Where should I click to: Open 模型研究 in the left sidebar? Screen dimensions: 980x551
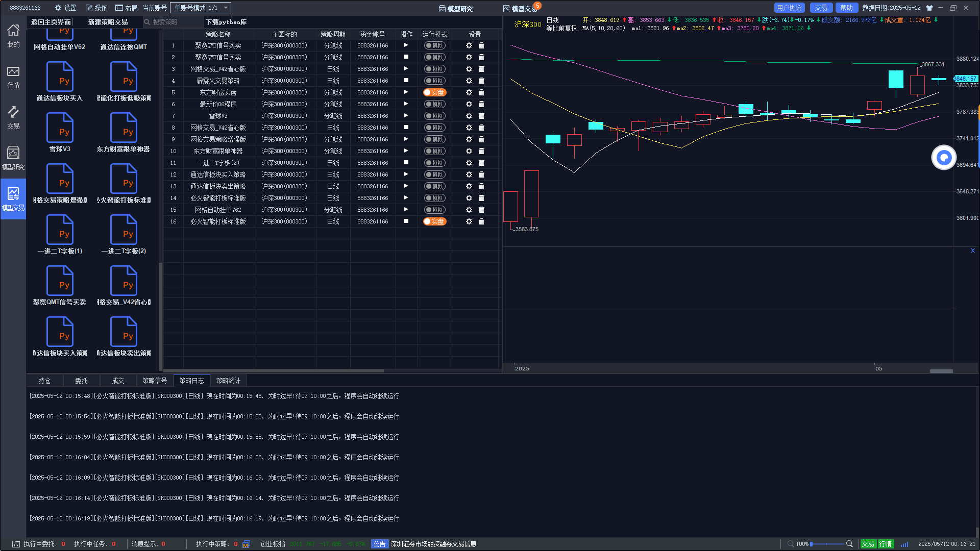pos(13,158)
